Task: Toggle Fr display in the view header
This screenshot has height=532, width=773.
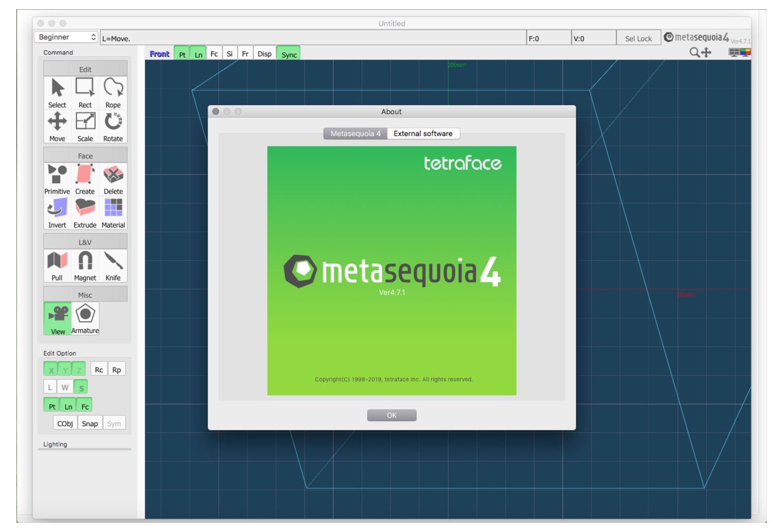Action: (x=245, y=54)
